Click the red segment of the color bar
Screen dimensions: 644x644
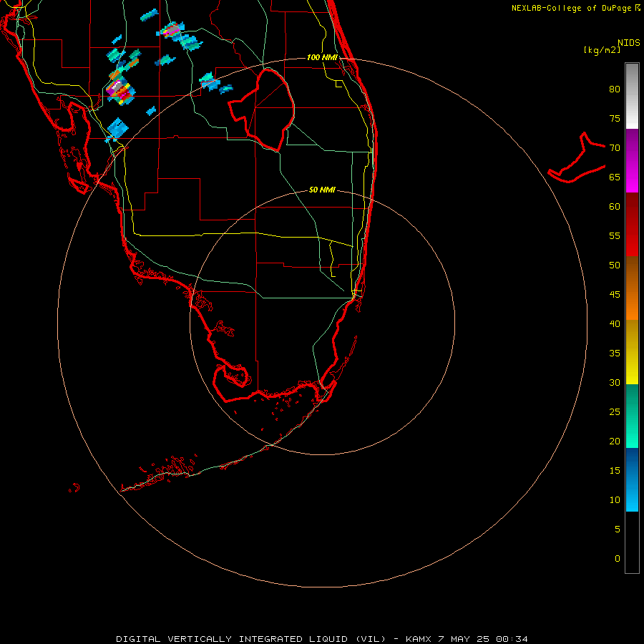[x=632, y=224]
